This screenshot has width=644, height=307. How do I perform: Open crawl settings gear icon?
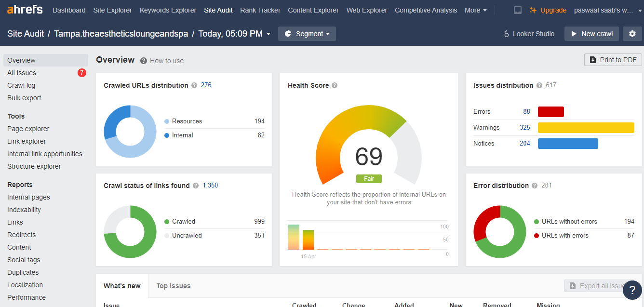point(632,34)
